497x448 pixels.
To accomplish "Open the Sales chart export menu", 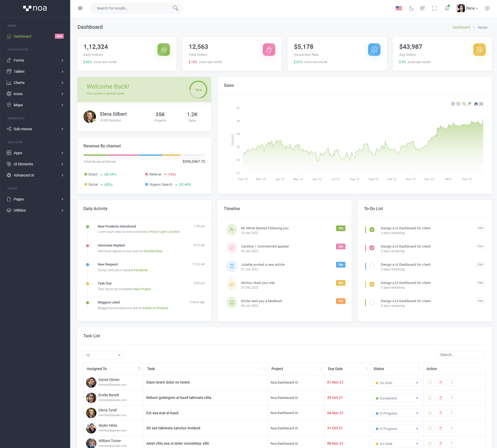I will pos(481,104).
